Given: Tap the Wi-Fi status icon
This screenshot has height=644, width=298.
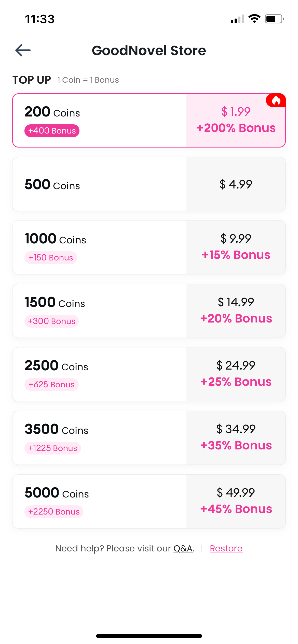Looking at the screenshot, I should coord(254,19).
